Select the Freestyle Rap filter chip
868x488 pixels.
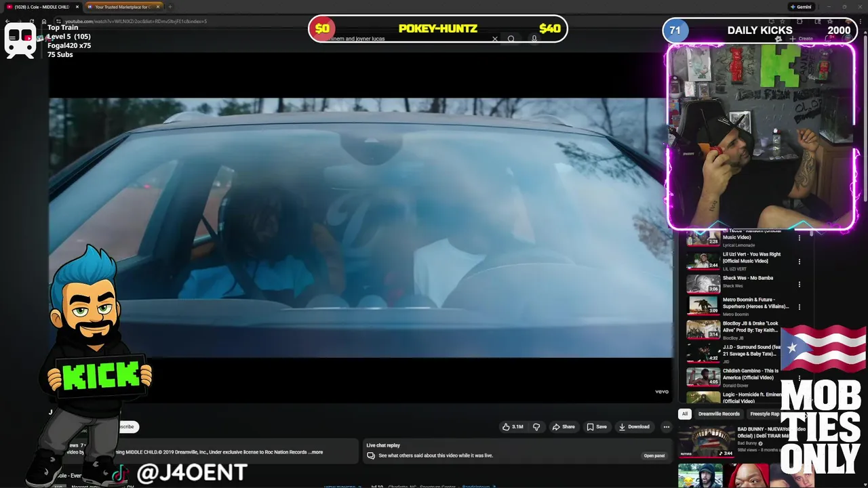tap(764, 414)
